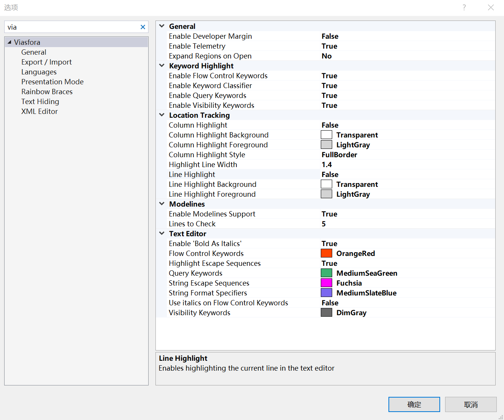
Task: Click the DimGray Visibility Keywords swatch
Action: coord(326,313)
